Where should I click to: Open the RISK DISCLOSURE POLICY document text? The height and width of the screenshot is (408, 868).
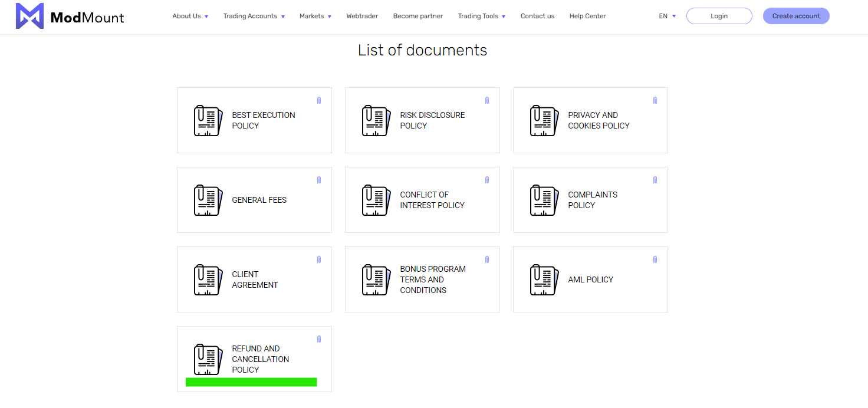[x=432, y=120]
